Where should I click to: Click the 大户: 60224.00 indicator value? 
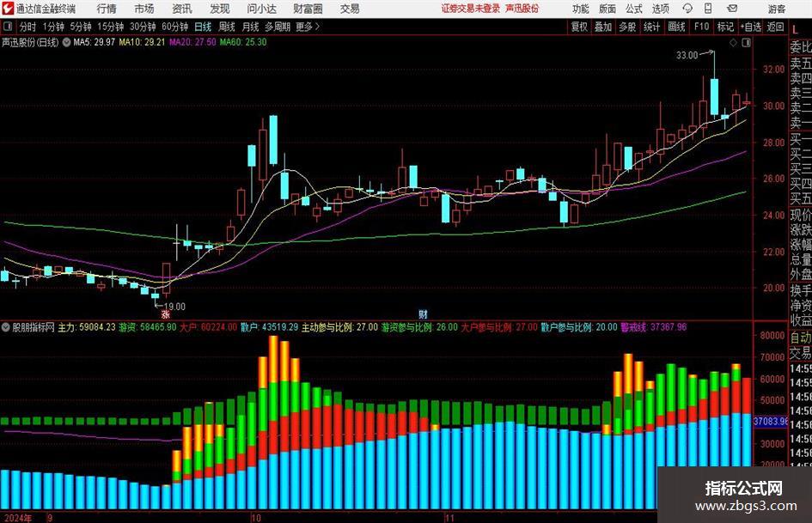coord(208,327)
